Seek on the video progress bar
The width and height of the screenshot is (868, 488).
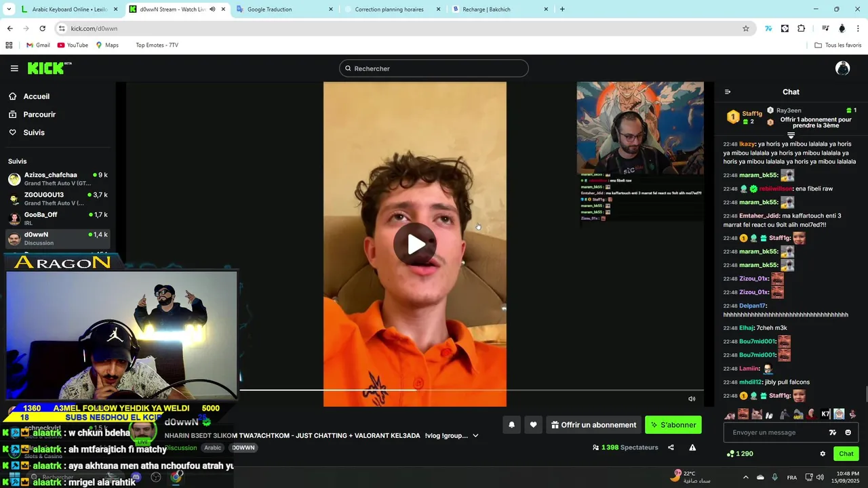click(x=471, y=390)
